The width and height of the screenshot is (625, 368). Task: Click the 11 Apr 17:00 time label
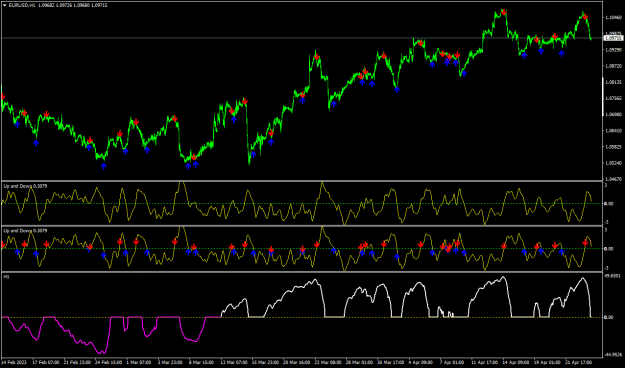click(484, 362)
